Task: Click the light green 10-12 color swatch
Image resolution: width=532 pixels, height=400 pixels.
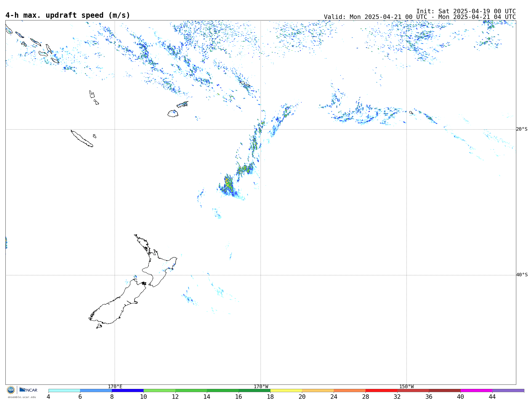Action: [159, 390]
